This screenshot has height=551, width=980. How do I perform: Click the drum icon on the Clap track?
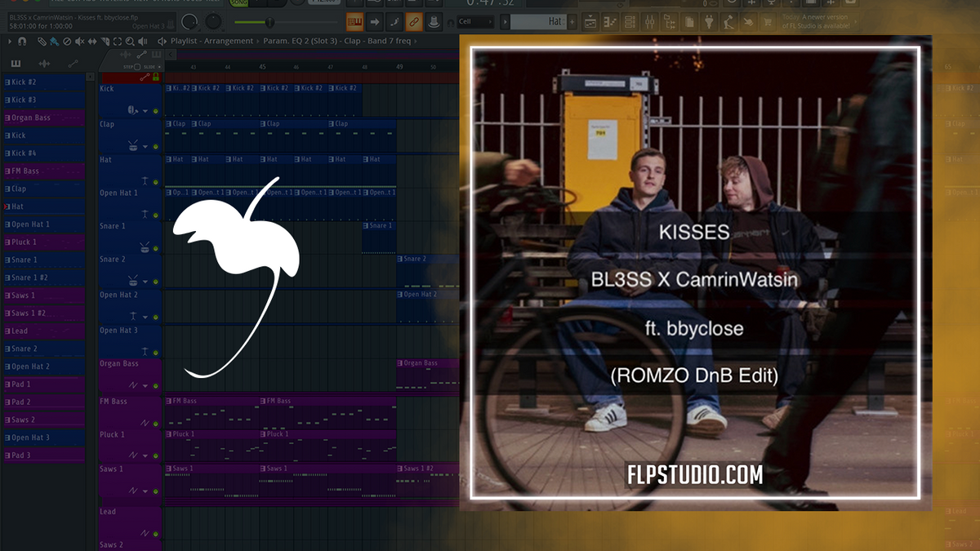[x=132, y=146]
